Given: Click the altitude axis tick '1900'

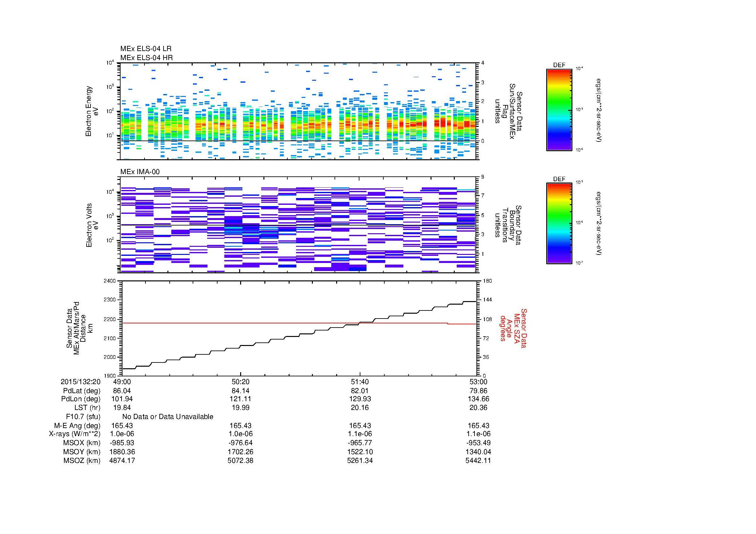Looking at the screenshot, I should pos(110,376).
